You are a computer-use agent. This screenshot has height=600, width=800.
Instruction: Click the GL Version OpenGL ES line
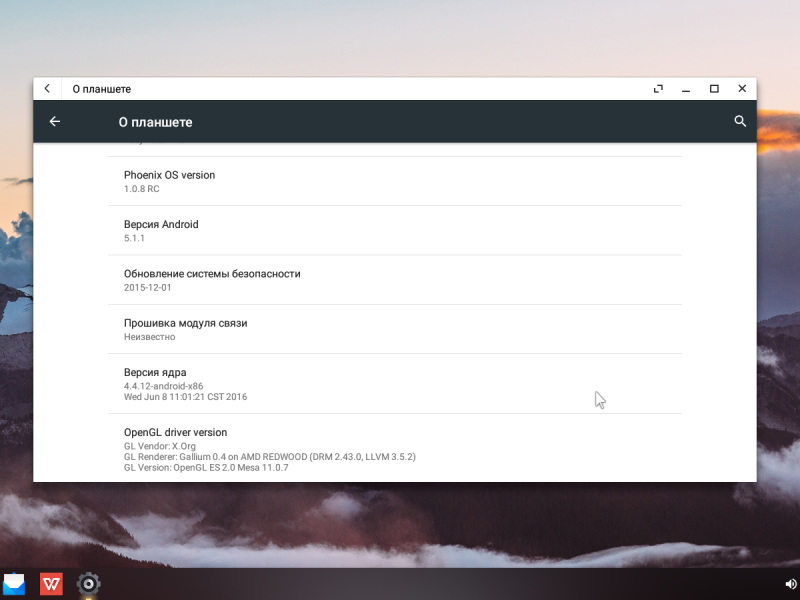click(206, 468)
